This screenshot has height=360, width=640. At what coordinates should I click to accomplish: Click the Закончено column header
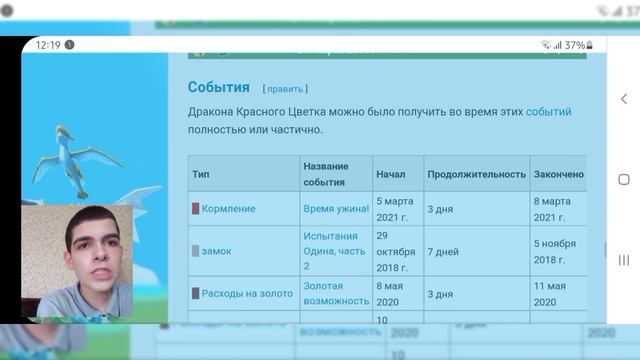pyautogui.click(x=558, y=174)
